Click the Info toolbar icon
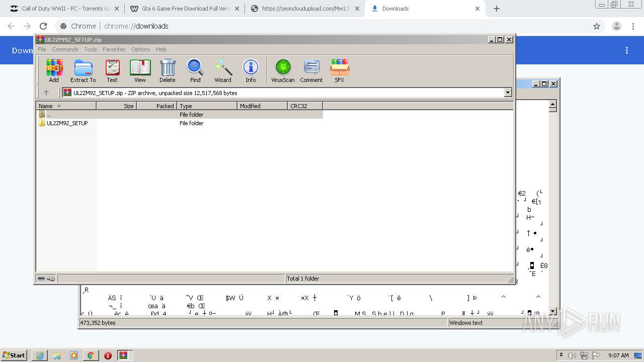Image resolution: width=644 pixels, height=362 pixels. pyautogui.click(x=251, y=71)
